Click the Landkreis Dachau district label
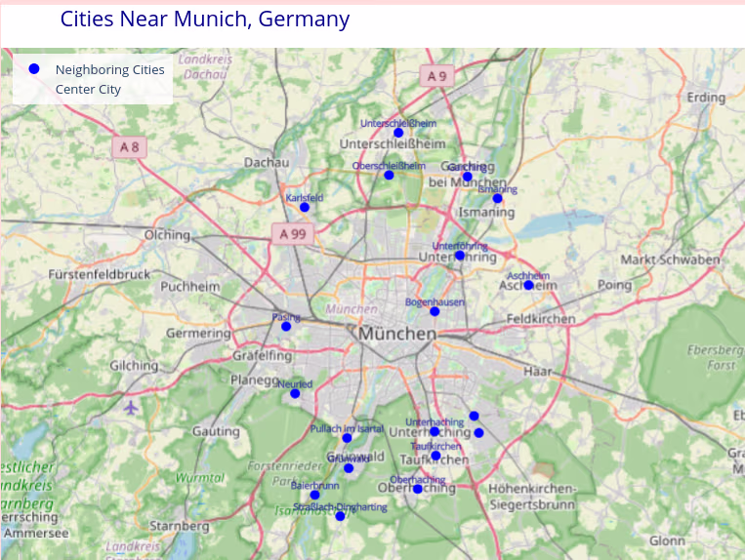The width and height of the screenshot is (745, 560). click(x=205, y=66)
